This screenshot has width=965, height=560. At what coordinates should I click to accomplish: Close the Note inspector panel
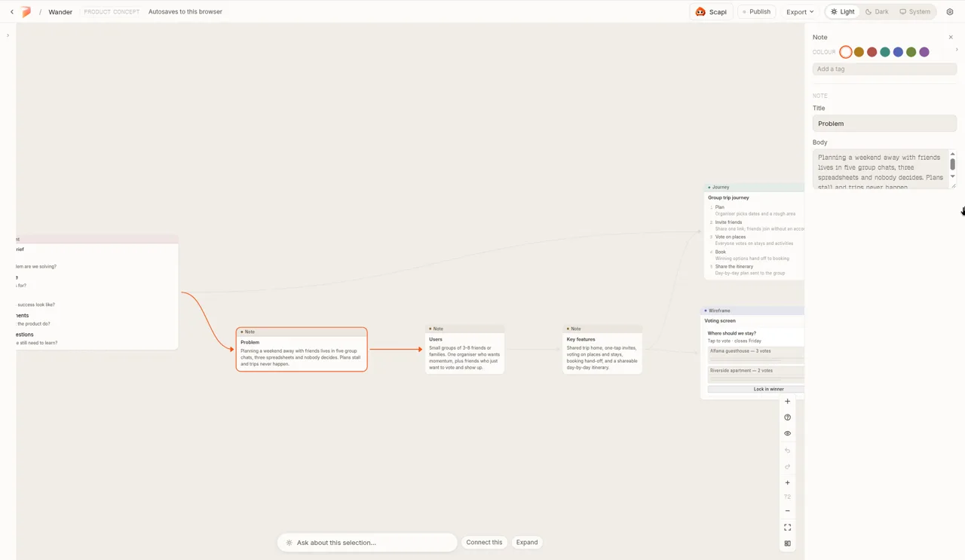coord(951,37)
